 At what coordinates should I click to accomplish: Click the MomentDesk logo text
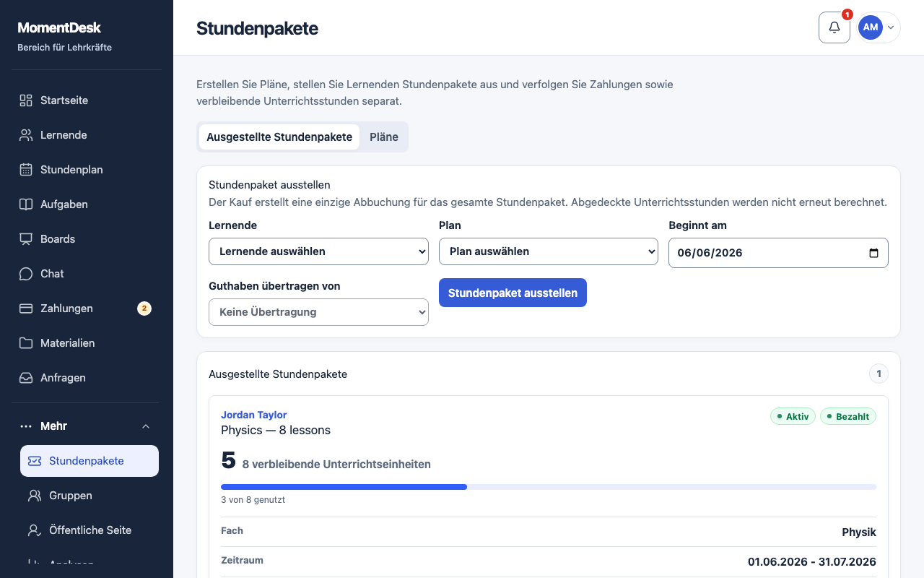59,28
